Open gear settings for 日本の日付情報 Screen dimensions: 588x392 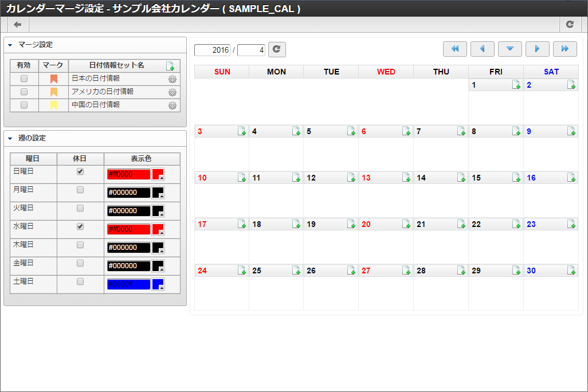(x=172, y=79)
